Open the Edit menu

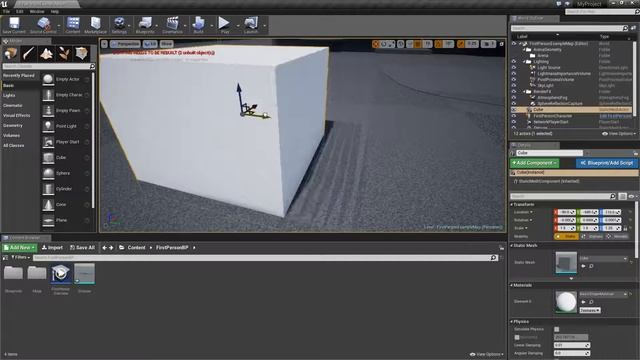20,11
